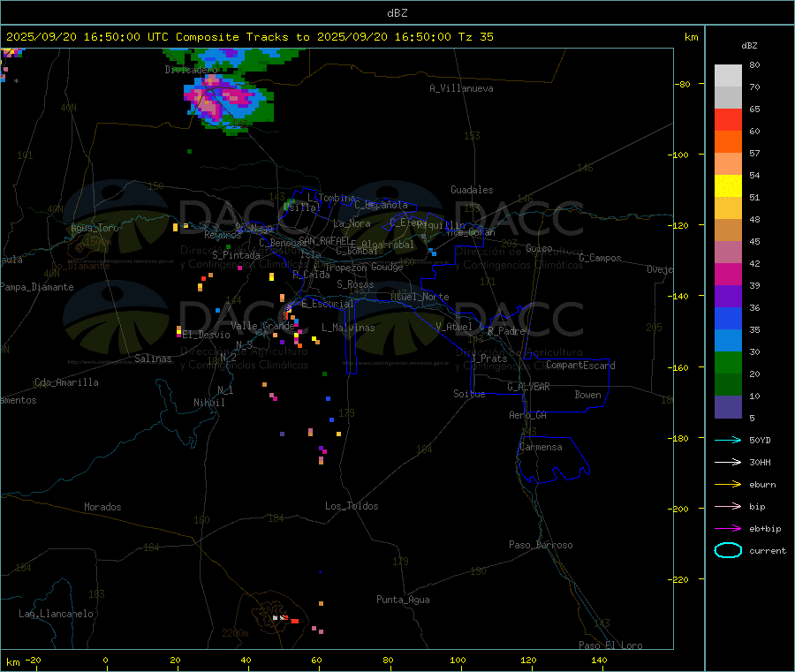
Task: Select the light orange swatch below 57
Action: point(728,163)
